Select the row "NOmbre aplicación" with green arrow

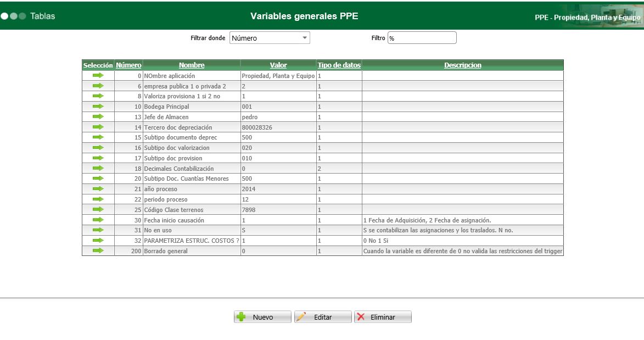tap(98, 75)
